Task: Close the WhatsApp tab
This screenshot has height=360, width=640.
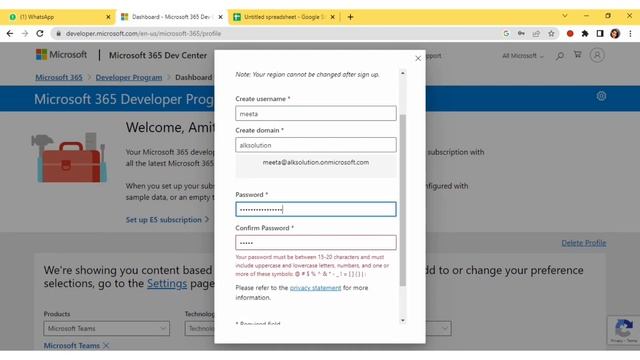Action: coord(108,17)
